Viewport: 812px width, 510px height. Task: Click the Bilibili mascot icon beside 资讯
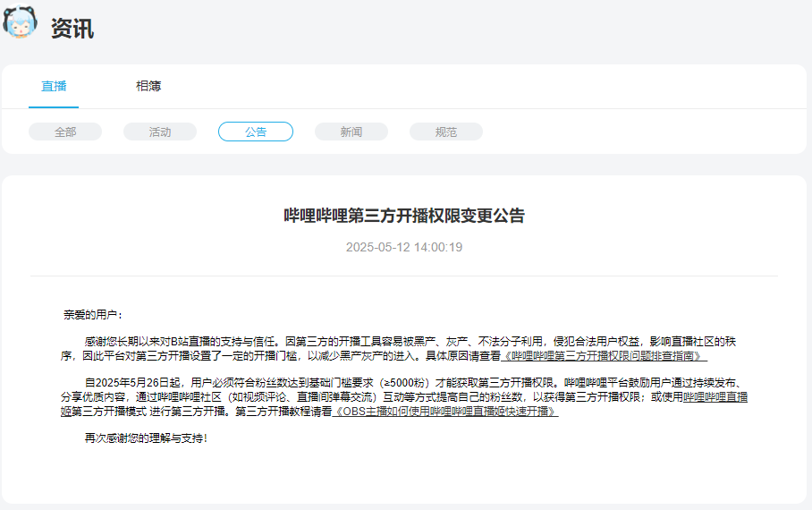click(x=21, y=26)
